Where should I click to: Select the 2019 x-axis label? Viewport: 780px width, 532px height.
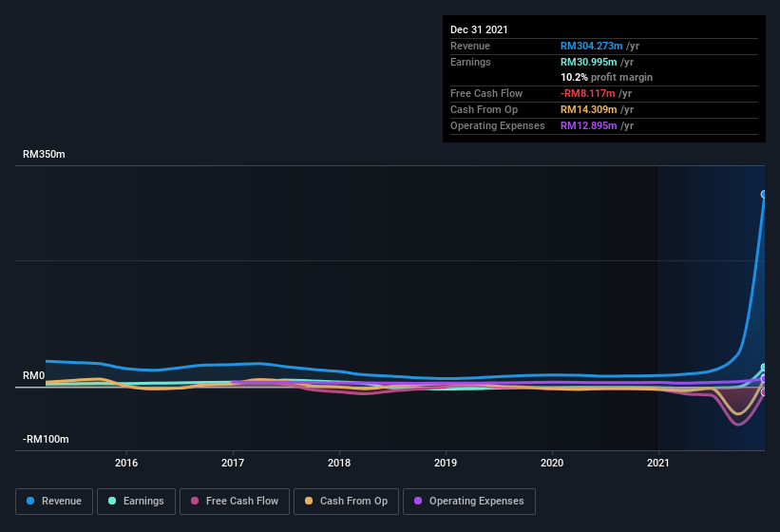446,463
